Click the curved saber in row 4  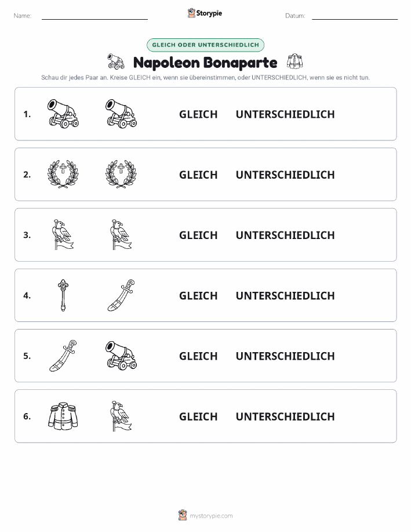tap(121, 295)
